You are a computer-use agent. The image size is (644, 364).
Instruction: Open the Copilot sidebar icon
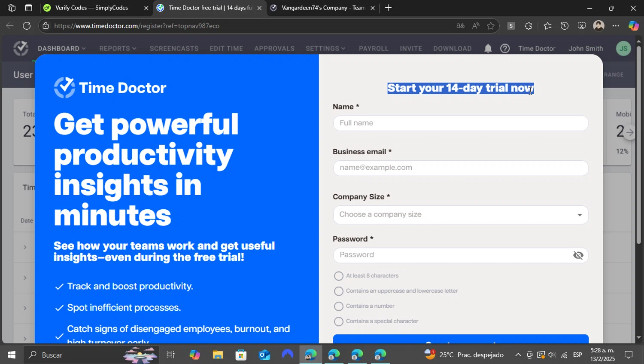(633, 26)
